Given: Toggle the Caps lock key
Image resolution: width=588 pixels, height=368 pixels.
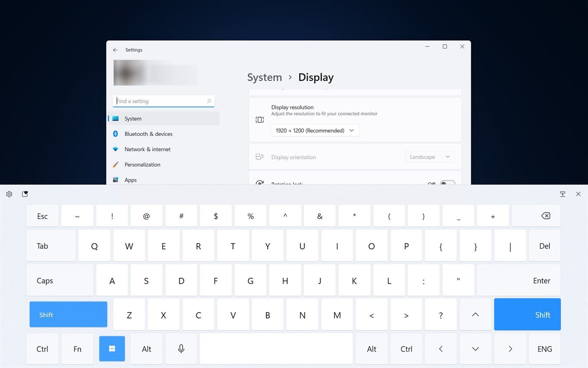Looking at the screenshot, I should (x=60, y=280).
